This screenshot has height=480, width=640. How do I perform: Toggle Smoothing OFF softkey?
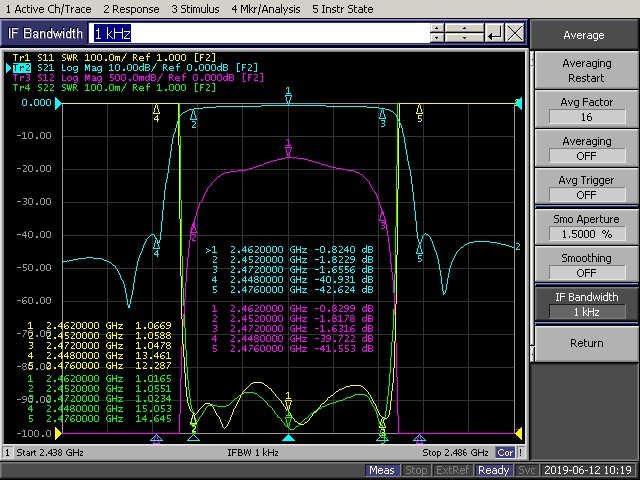point(586,264)
